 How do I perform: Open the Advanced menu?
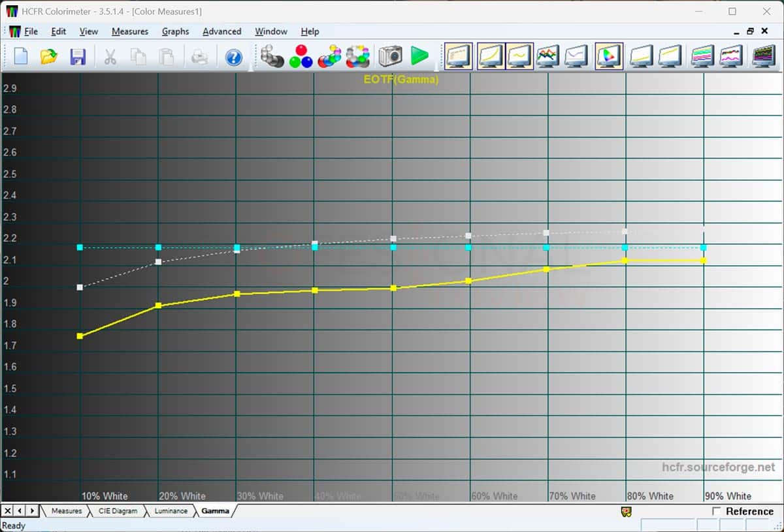coord(222,31)
